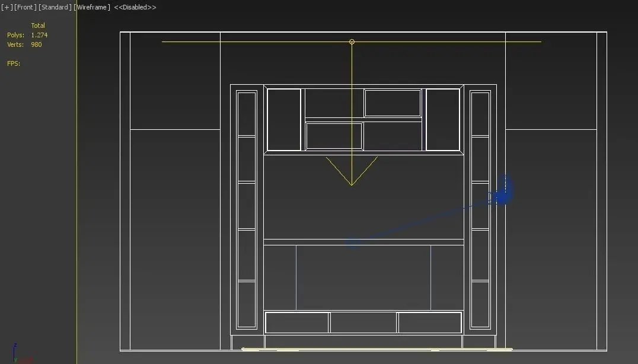Select the upper cabinet's far-left door
The image size is (638, 364).
284,120
